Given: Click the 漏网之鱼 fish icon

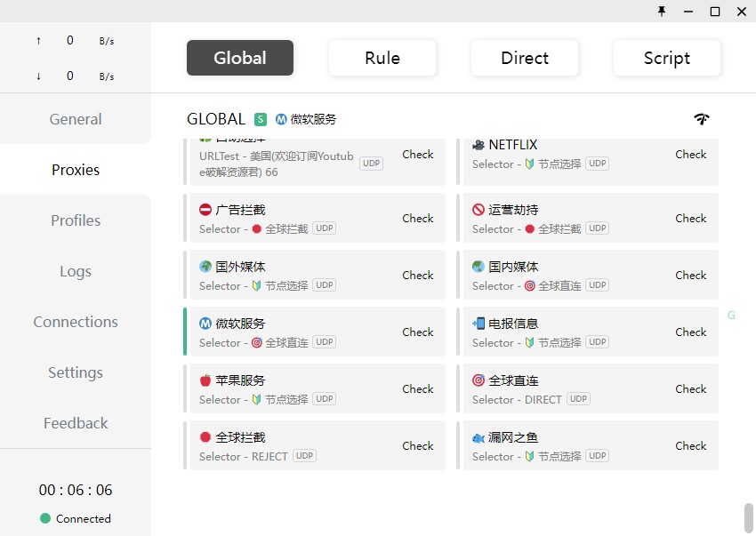Looking at the screenshot, I should pos(479,437).
